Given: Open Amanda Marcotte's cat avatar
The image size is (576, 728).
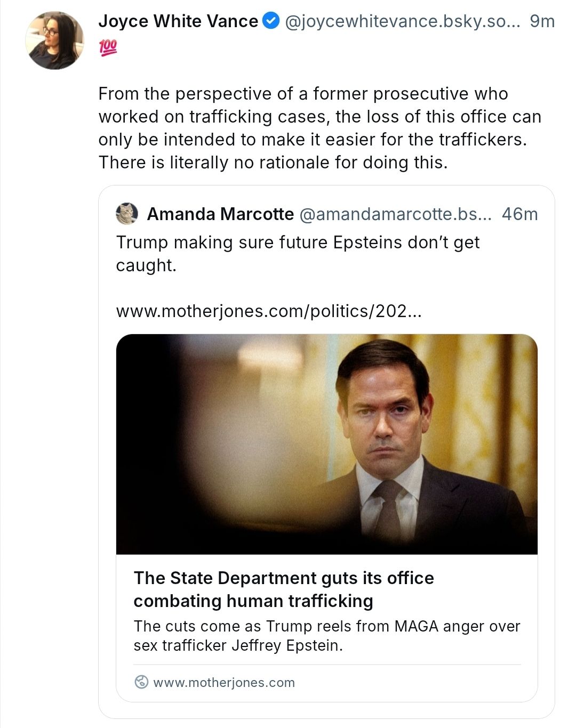Looking at the screenshot, I should (127, 214).
